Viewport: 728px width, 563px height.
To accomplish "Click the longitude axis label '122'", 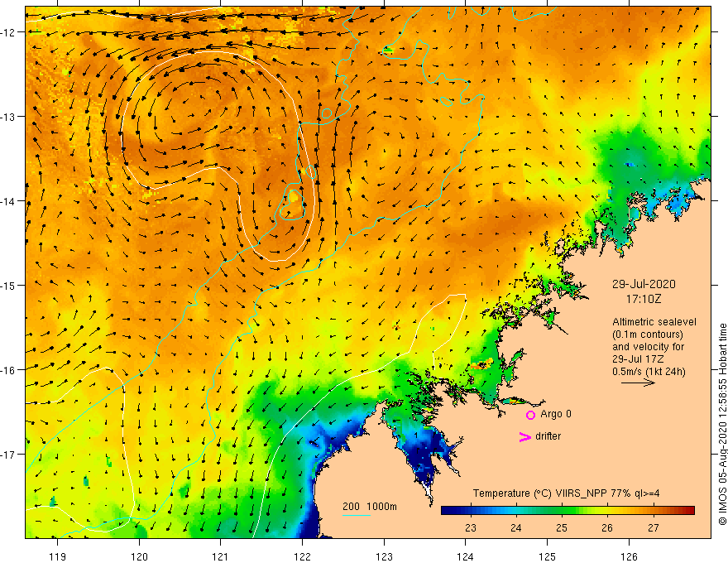I will pyautogui.click(x=302, y=556).
